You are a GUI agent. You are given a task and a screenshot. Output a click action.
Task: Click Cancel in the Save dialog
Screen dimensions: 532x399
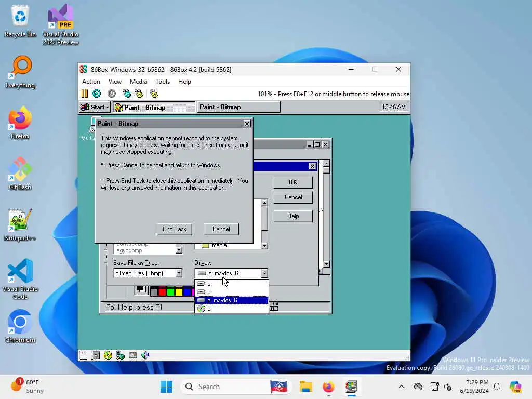[293, 197]
